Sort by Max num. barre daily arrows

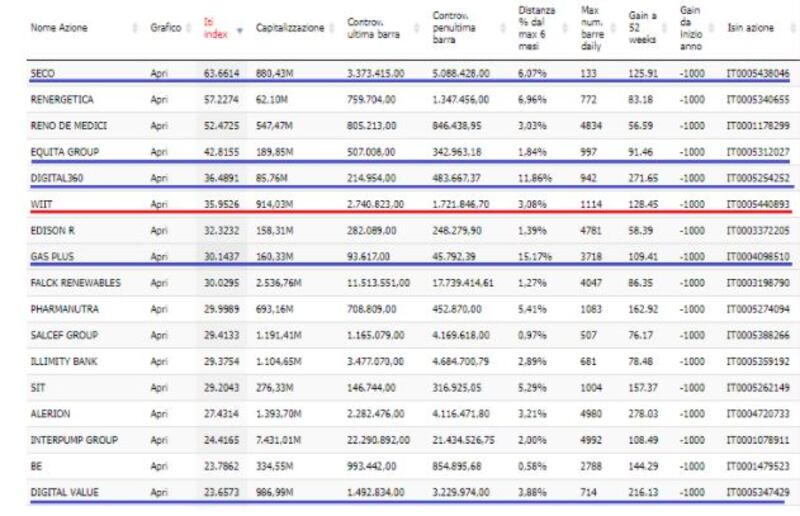coord(614,28)
